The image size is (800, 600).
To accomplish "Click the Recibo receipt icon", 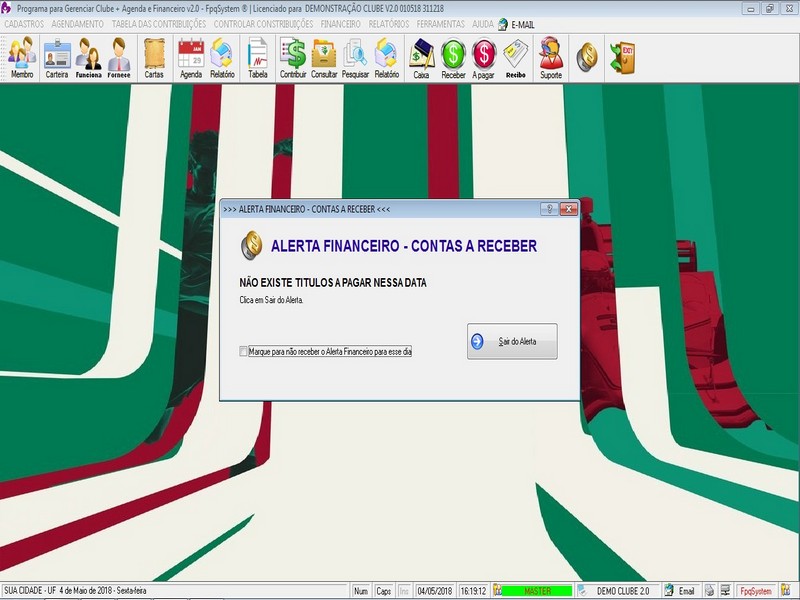I will point(515,58).
